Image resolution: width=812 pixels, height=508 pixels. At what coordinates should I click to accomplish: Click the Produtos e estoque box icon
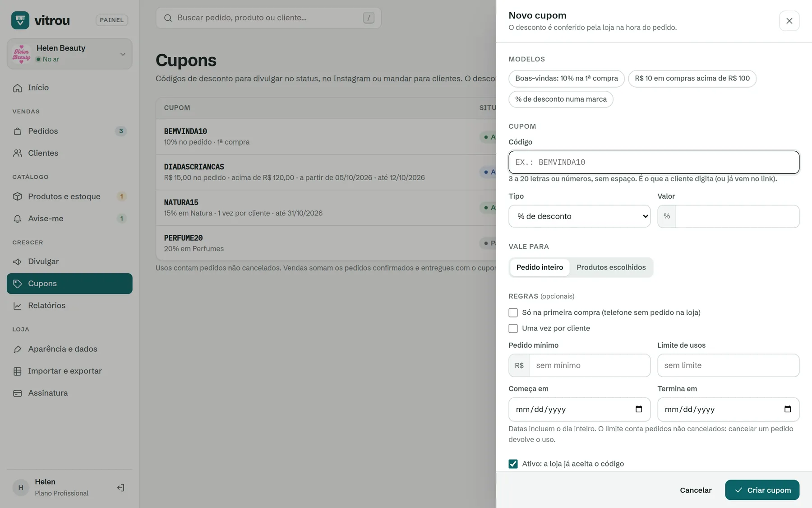tap(18, 196)
